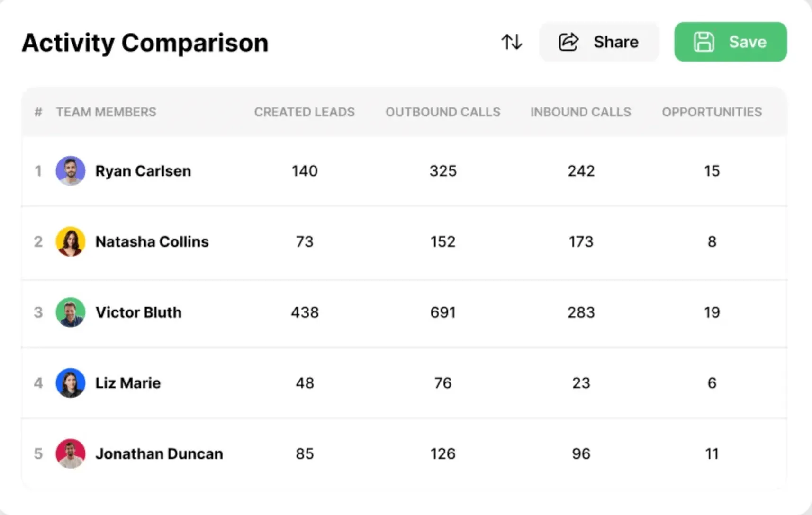Sort by the Created Leads column
812x515 pixels.
coord(305,112)
